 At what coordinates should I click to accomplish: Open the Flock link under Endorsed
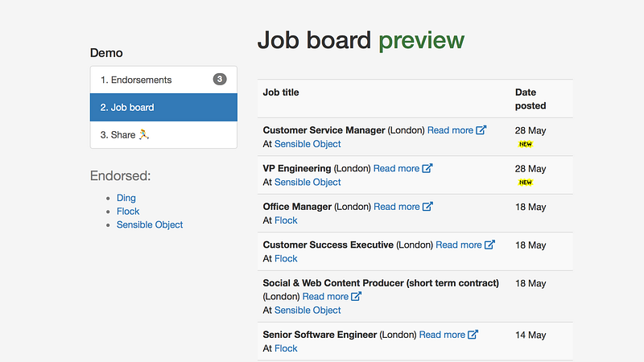coord(128,212)
